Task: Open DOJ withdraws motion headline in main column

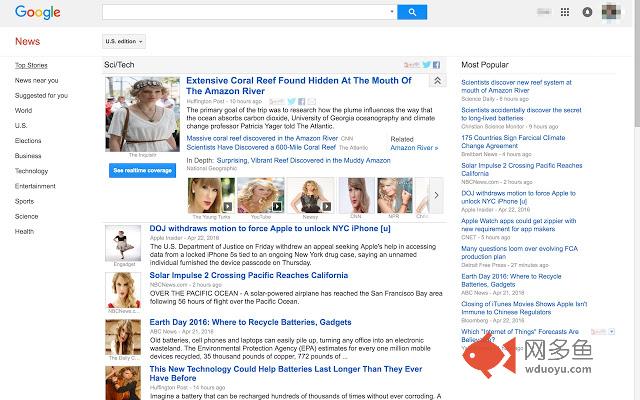Action: (270, 229)
